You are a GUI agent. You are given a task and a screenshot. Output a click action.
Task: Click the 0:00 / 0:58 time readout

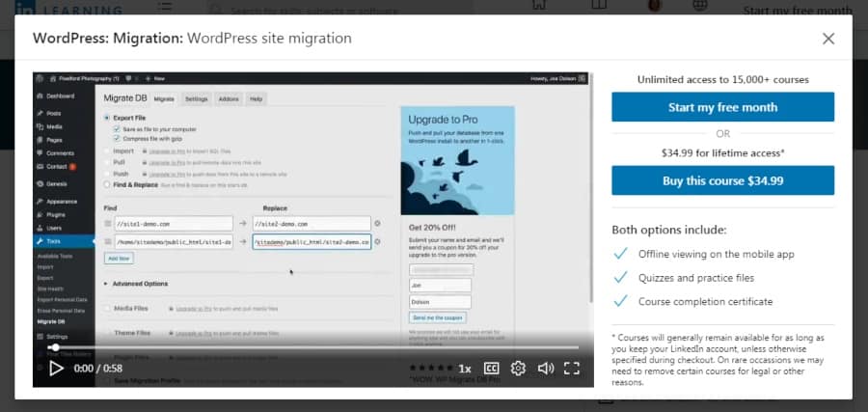coord(98,369)
